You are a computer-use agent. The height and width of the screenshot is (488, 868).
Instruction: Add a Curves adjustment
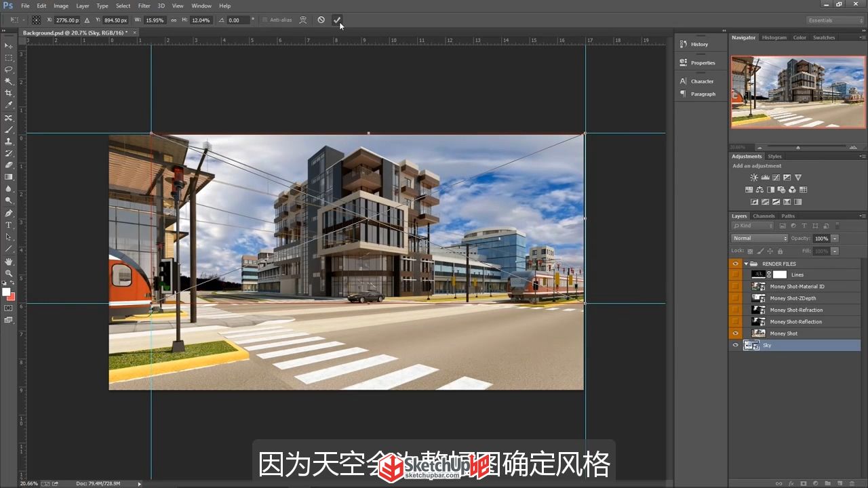[776, 178]
